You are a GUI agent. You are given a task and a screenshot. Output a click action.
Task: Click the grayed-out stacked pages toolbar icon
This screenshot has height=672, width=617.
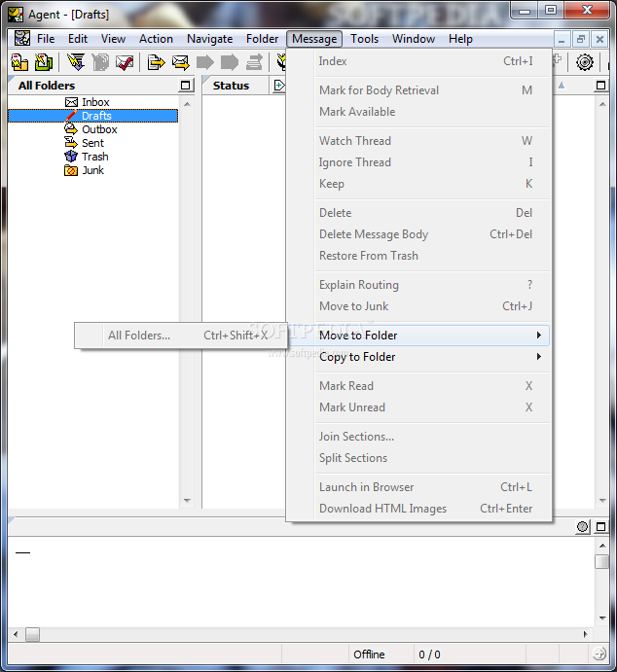100,62
